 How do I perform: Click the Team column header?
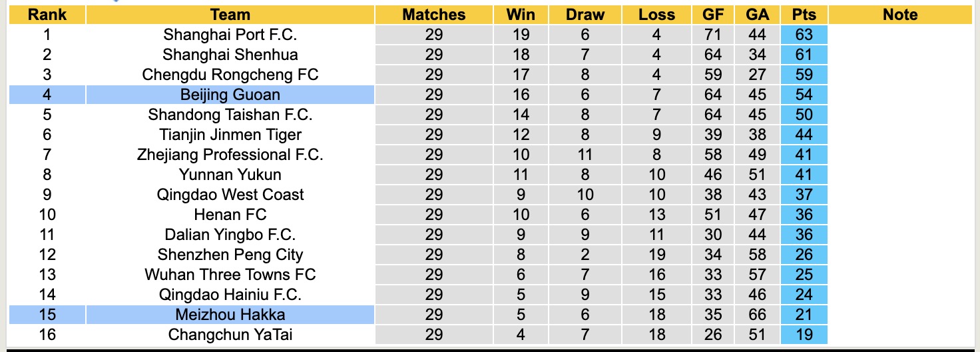click(x=230, y=15)
